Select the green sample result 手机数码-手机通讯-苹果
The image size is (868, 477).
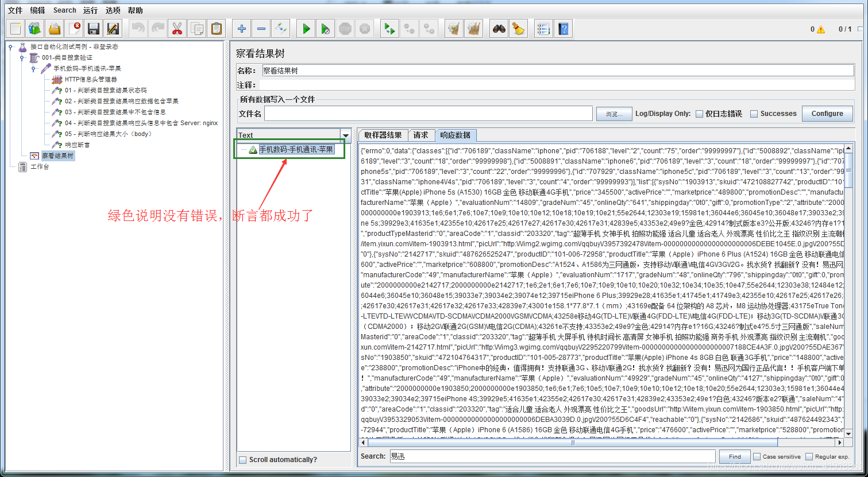296,150
